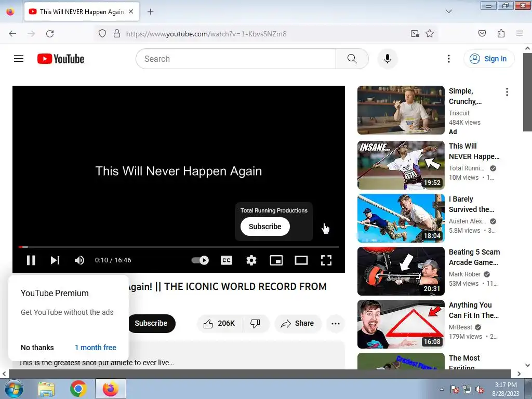532x399 pixels.
Task: Open Windows Explorer from taskbar
Action: click(46, 389)
